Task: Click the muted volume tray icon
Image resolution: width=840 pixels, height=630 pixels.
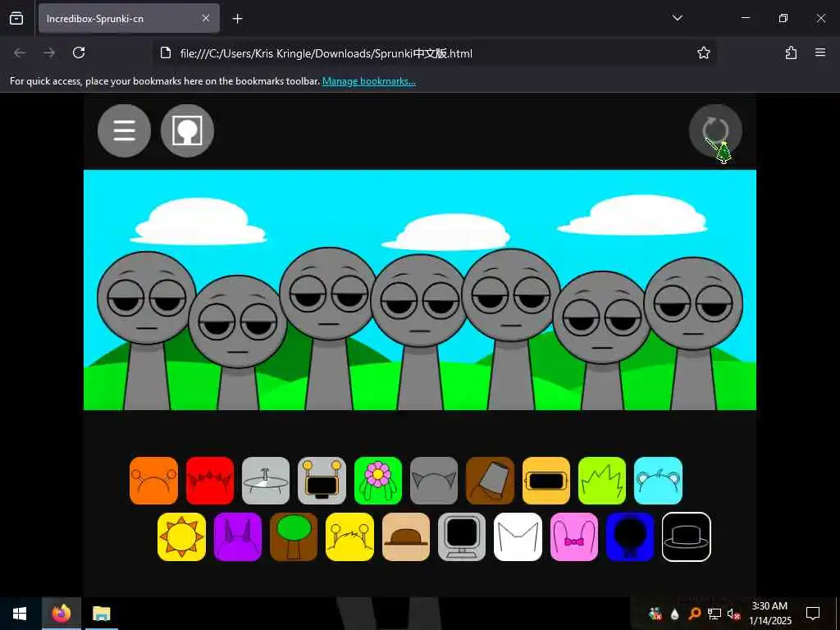Action: [x=734, y=614]
